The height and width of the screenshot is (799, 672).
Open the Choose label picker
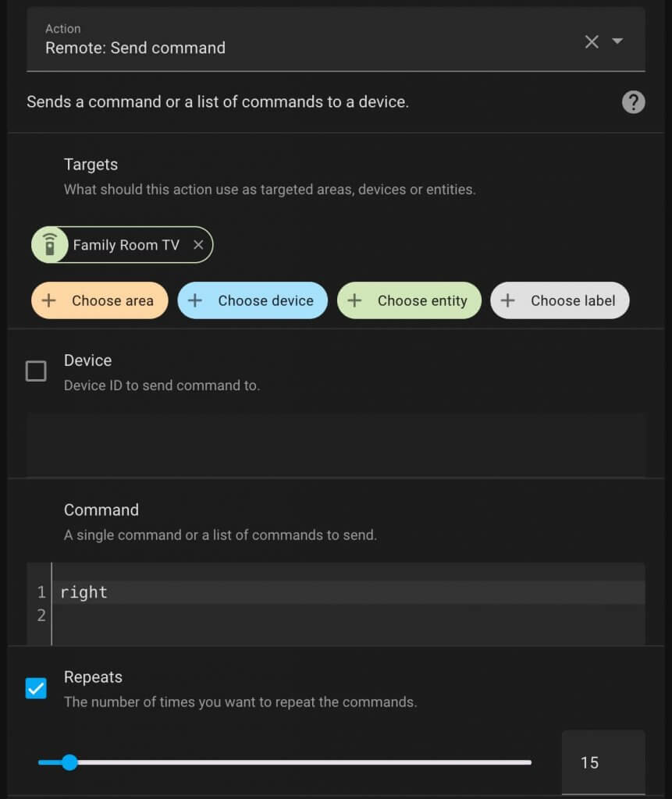click(559, 300)
